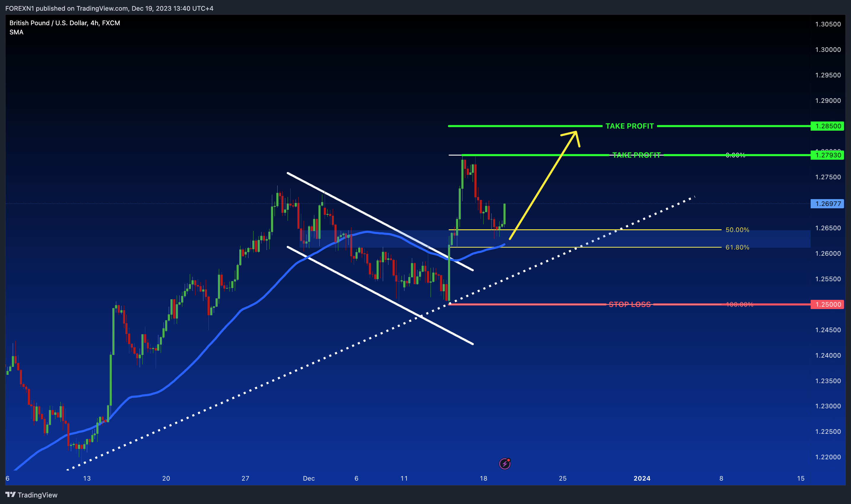The width and height of the screenshot is (851, 504).
Task: Click the 25 label on the date axis
Action: [563, 478]
